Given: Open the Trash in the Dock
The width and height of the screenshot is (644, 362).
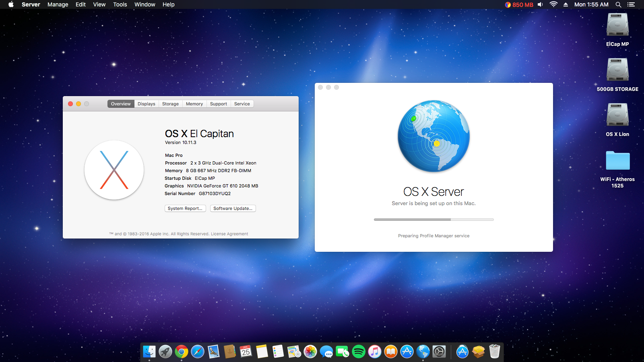Looking at the screenshot, I should coord(495,352).
